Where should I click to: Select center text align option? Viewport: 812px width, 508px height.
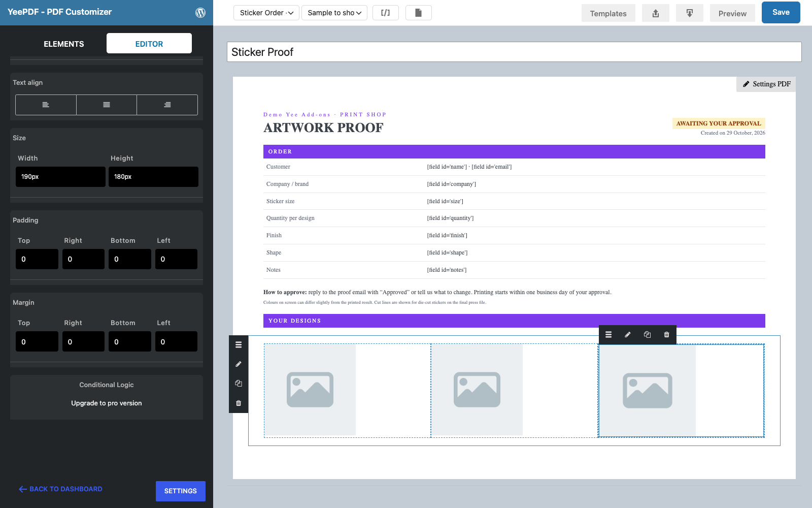tap(107, 105)
